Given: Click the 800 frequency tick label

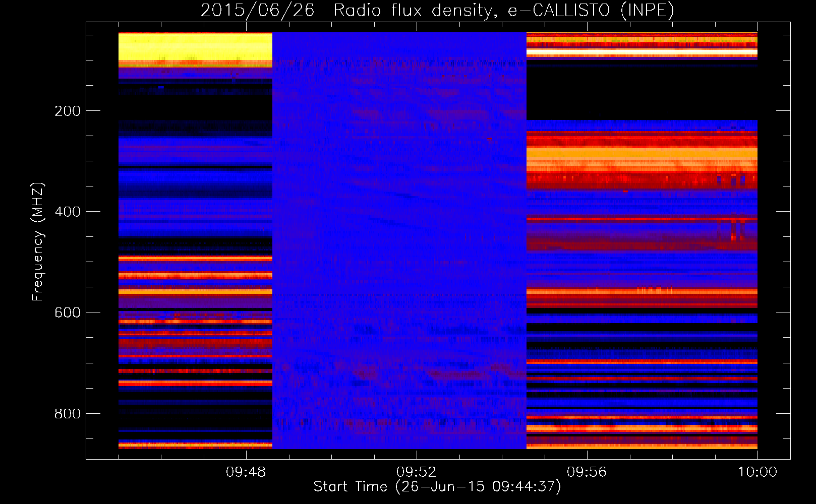Looking at the screenshot, I should point(68,414).
